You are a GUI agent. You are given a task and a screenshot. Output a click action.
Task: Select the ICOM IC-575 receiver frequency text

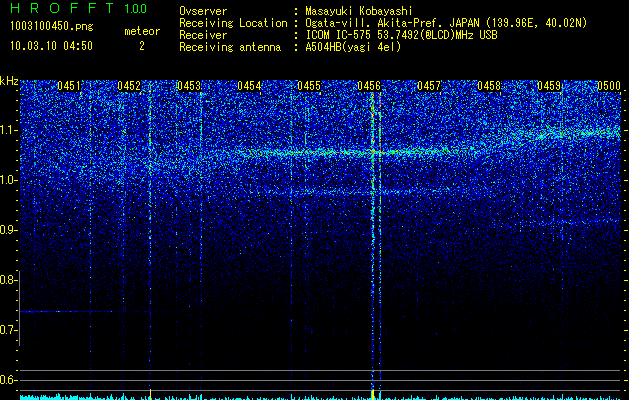(x=401, y=35)
